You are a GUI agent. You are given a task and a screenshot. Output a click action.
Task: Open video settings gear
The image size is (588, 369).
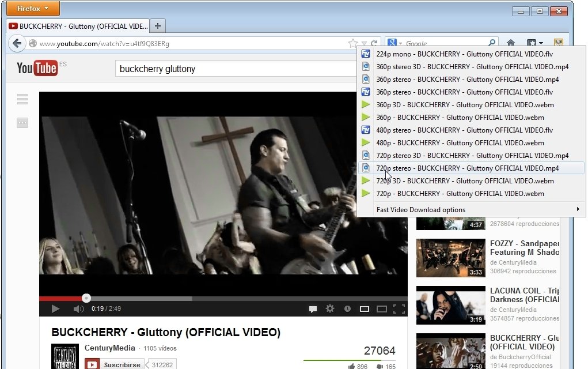click(x=330, y=308)
